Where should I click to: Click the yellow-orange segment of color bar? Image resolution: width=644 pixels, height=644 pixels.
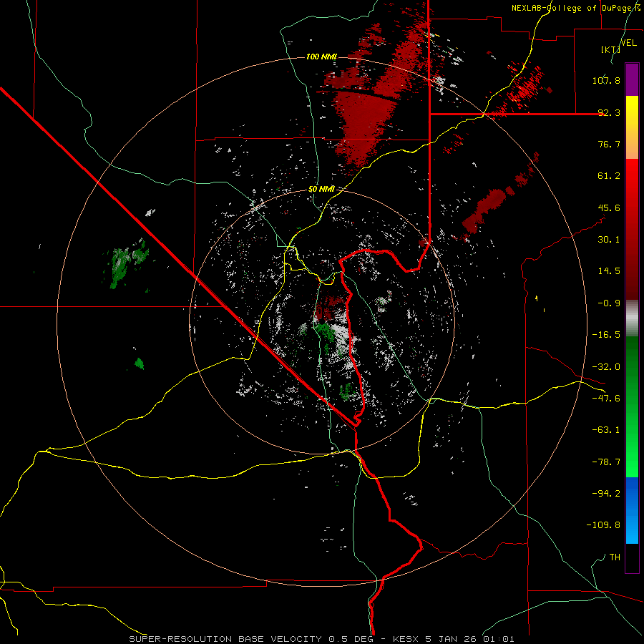[x=632, y=127]
